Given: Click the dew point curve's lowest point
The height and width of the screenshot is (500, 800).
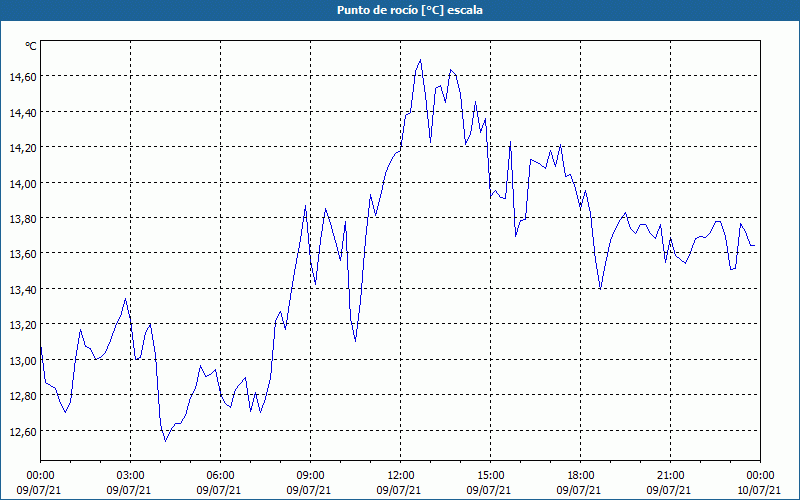Looking at the screenshot, I should tap(165, 441).
